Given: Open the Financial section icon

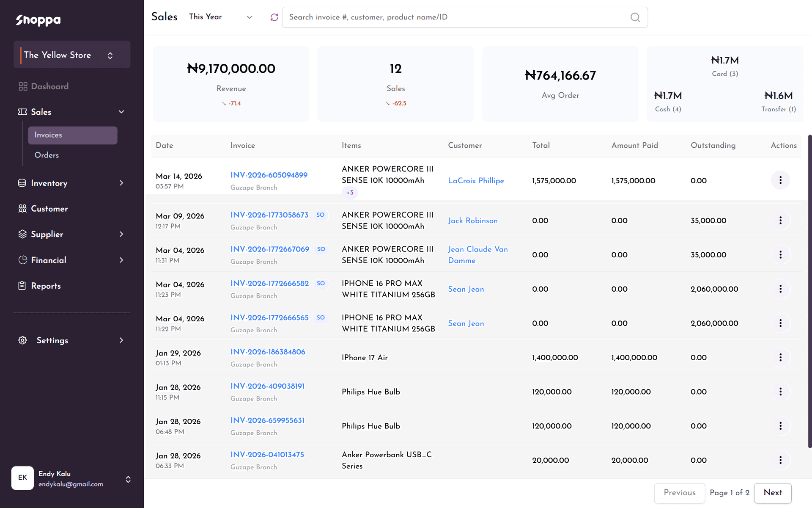Looking at the screenshot, I should 23,260.
